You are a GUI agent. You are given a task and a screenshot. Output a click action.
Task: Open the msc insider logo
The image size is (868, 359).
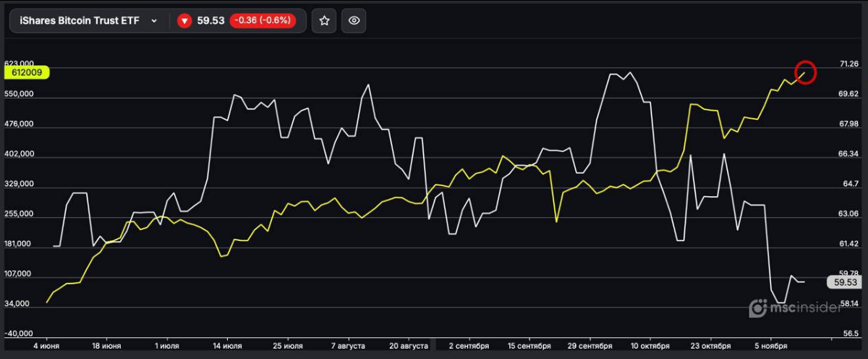point(796,308)
